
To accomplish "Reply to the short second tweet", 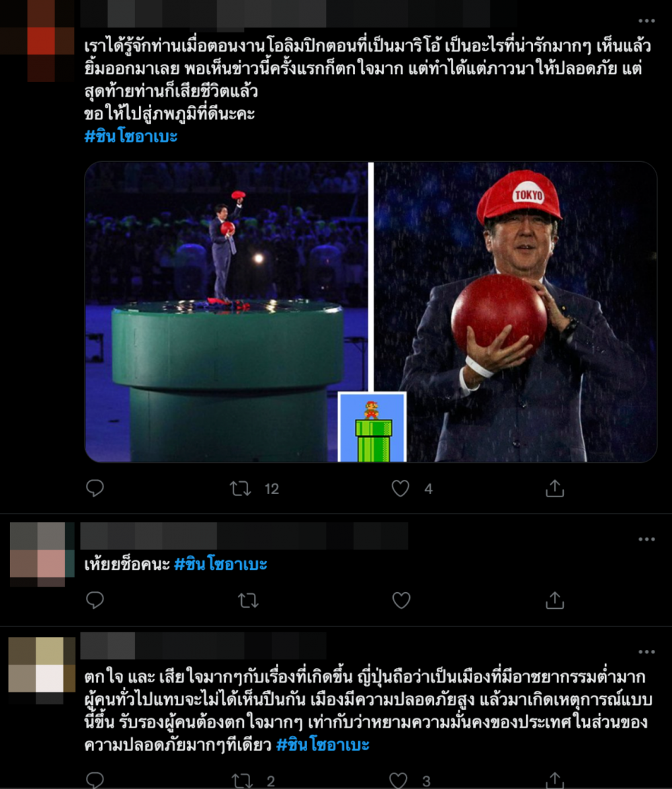I will click(x=95, y=599).
